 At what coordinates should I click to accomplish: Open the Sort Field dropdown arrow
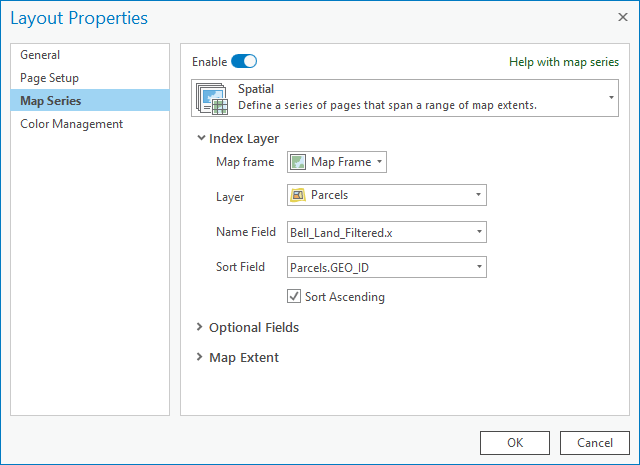click(479, 267)
